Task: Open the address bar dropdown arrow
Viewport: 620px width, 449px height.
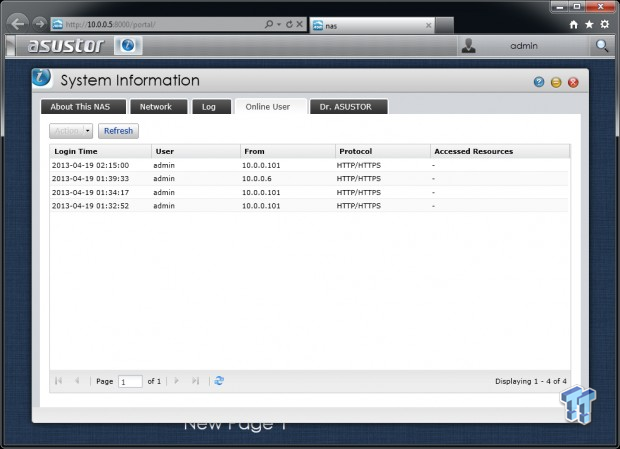Action: [279, 25]
